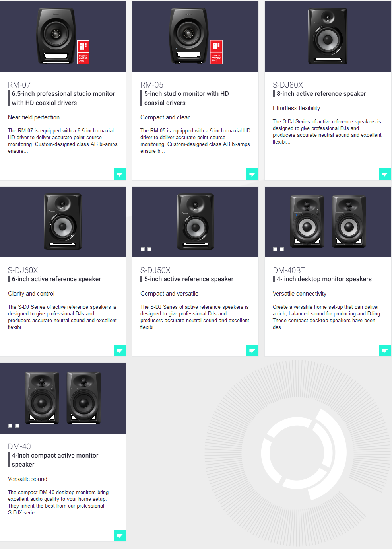Click the teal arrow icon on RM-05 card
This screenshot has height=549, width=392.
(x=252, y=174)
